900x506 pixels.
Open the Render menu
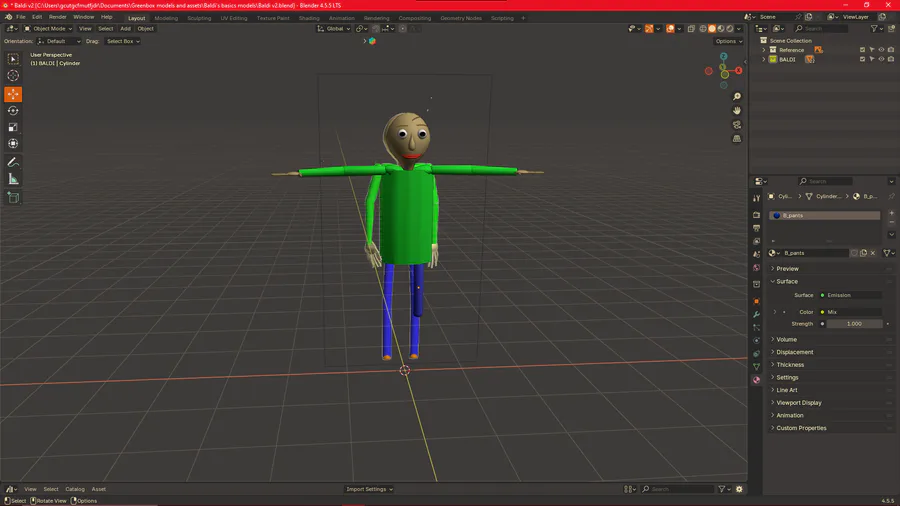[x=57, y=17]
